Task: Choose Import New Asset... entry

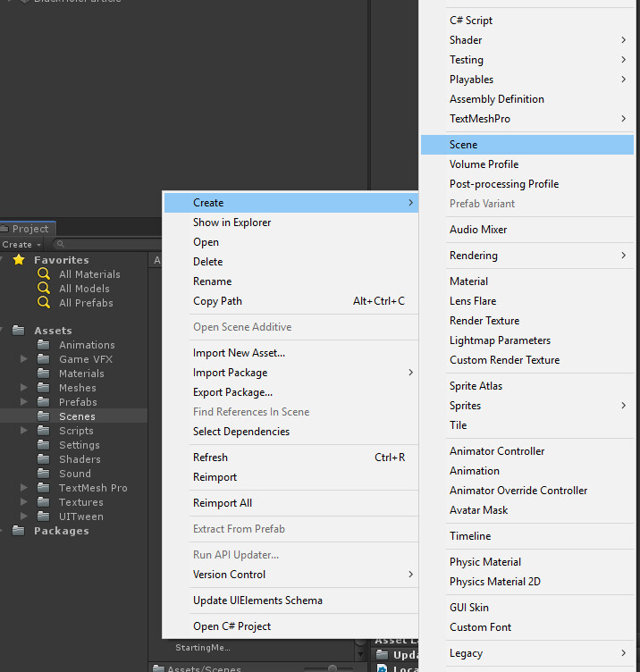Action: (291, 353)
